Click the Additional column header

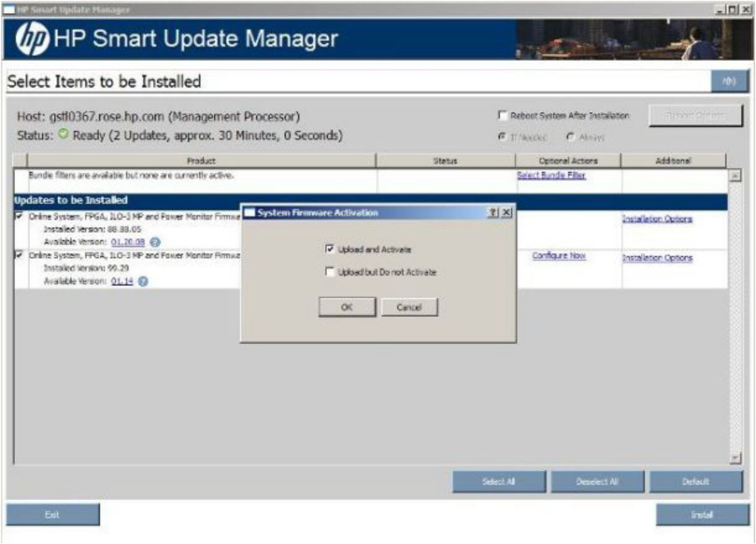(673, 161)
